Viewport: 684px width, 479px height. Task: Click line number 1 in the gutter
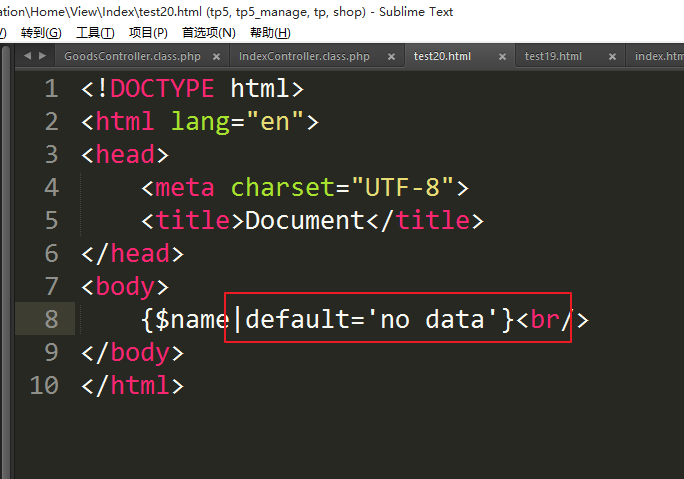(51, 89)
